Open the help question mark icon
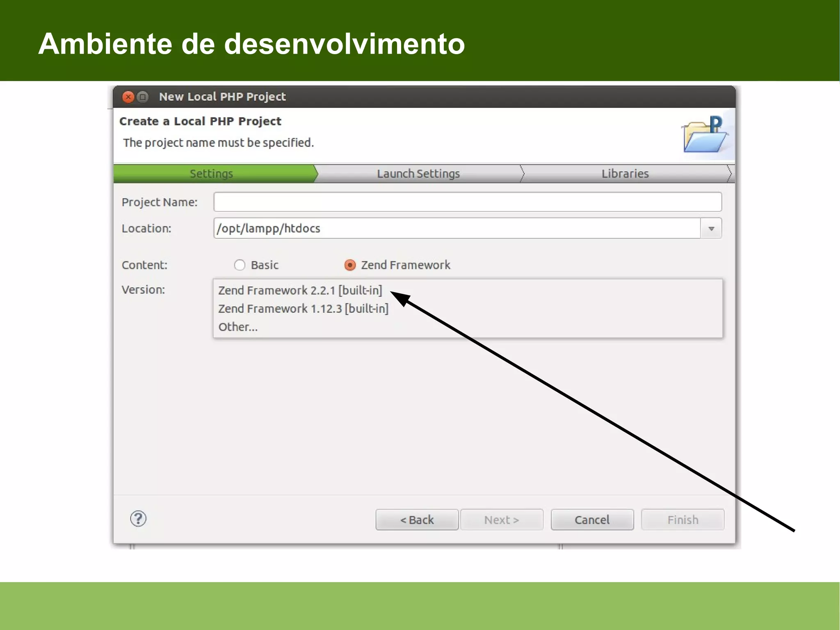Image resolution: width=840 pixels, height=630 pixels. coord(138,519)
